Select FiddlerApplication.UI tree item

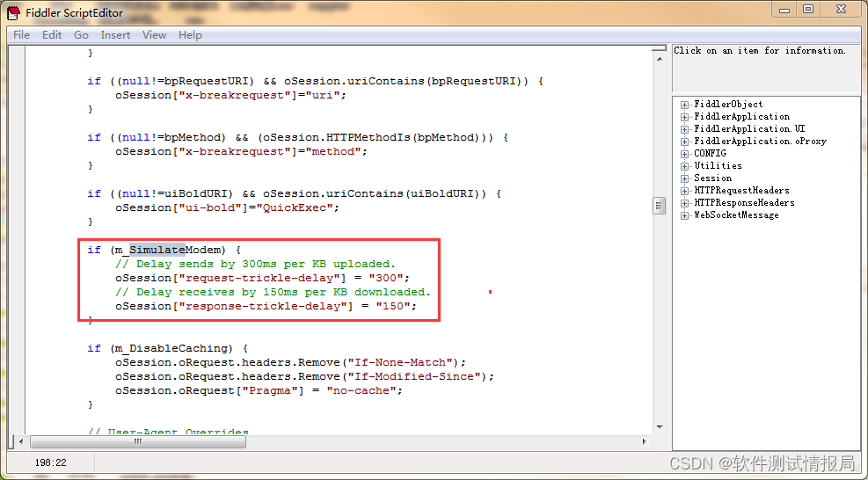pos(749,128)
